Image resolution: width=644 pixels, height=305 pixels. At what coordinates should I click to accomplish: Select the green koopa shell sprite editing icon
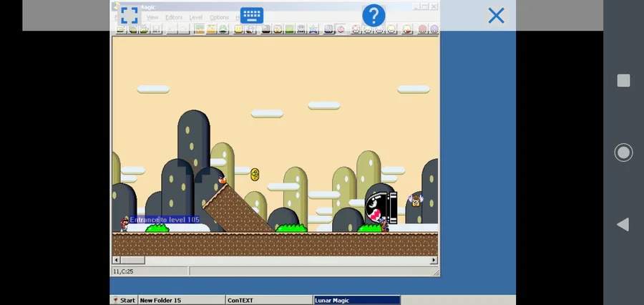[x=223, y=29]
